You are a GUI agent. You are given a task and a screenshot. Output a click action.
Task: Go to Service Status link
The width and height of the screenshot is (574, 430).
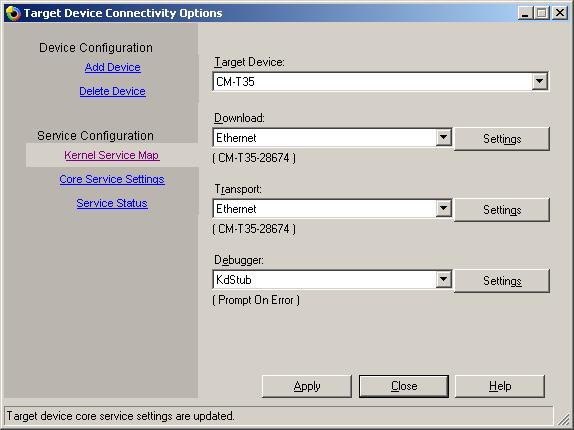pyautogui.click(x=112, y=203)
